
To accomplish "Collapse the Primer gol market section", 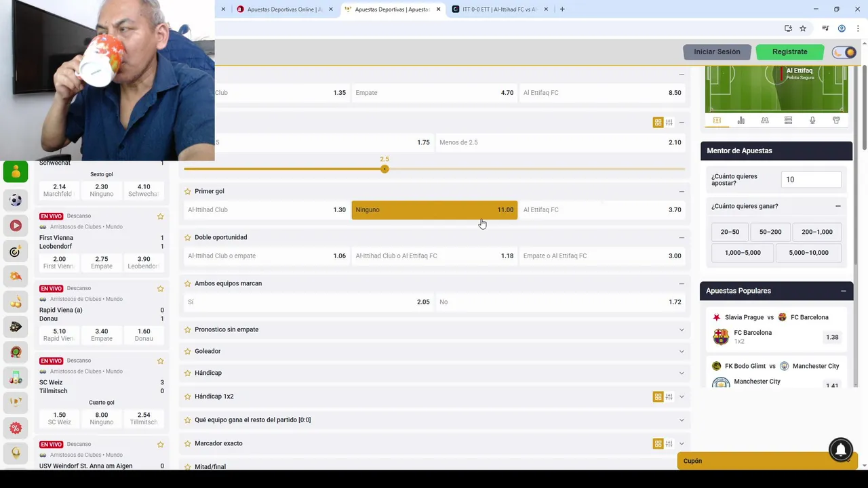I will pos(682,191).
